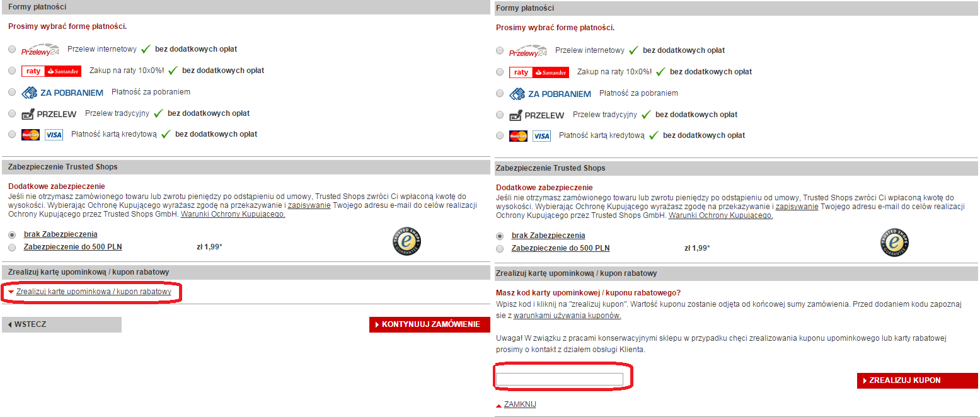Click 'Płatność kartą kredytową' text in right panel
Viewport: 980px width, 417px height.
[602, 135]
